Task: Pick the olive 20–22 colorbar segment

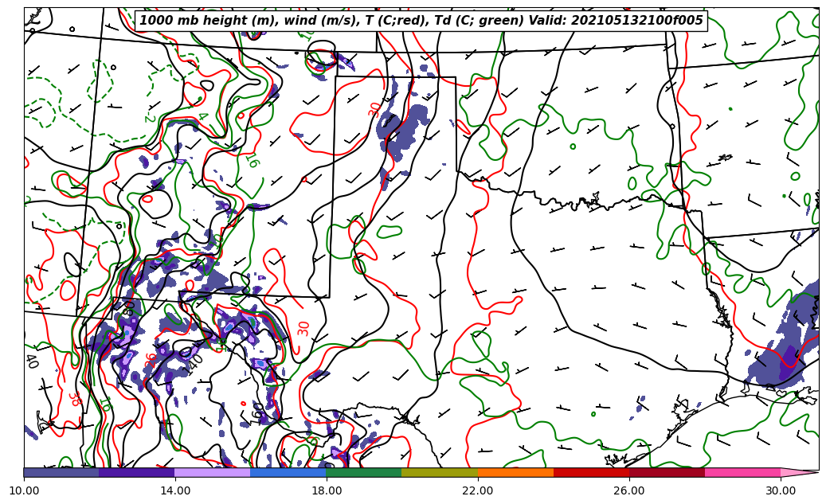Action: (x=440, y=472)
